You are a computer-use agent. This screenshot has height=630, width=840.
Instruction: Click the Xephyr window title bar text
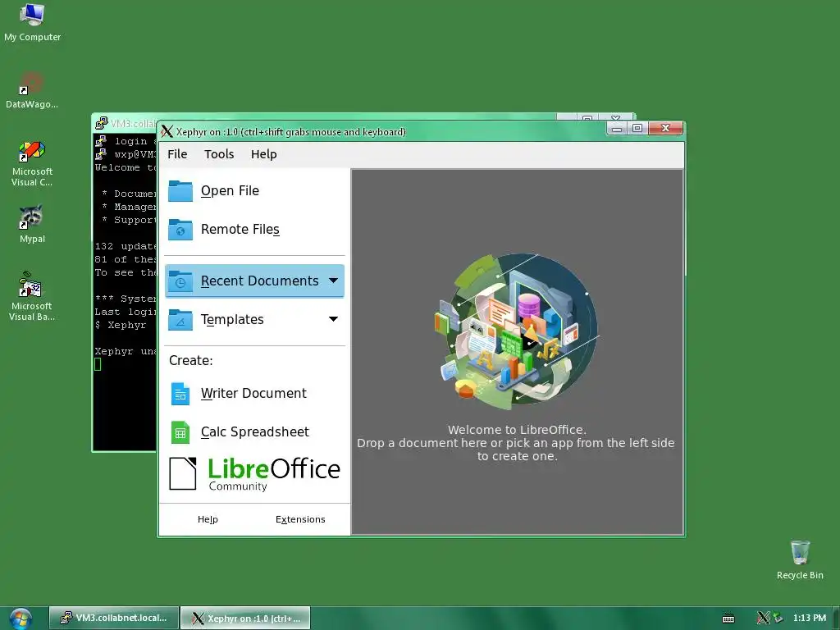pyautogui.click(x=291, y=132)
